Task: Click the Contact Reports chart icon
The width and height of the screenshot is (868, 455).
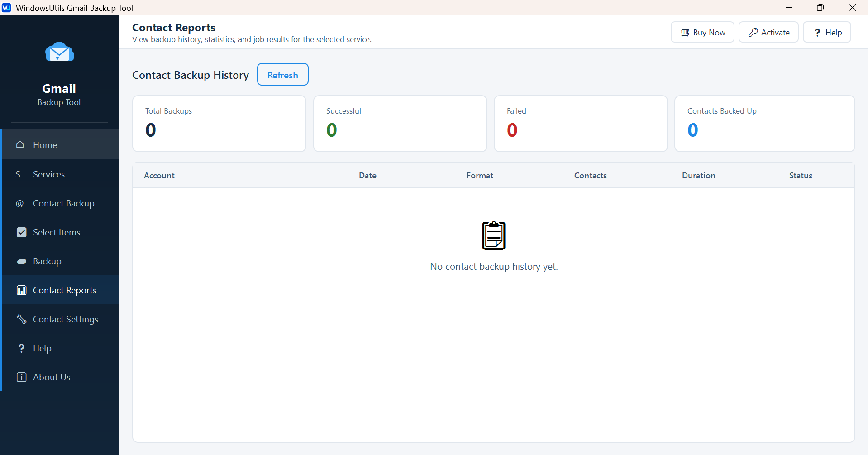Action: point(21,290)
